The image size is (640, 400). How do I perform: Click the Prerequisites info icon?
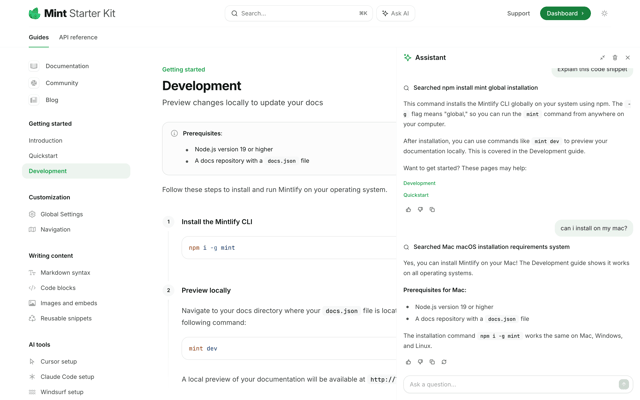(174, 133)
